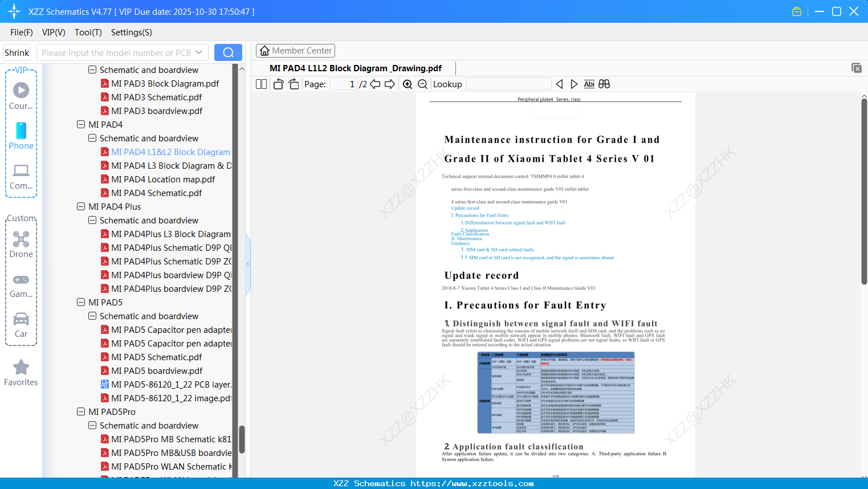Open the VIP(V) menu
This screenshot has width=868, height=489.
(54, 32)
